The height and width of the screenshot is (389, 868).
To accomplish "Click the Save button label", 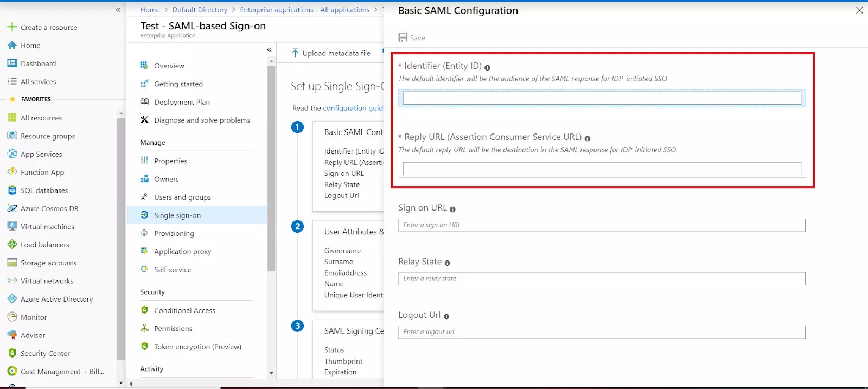I will click(x=418, y=38).
